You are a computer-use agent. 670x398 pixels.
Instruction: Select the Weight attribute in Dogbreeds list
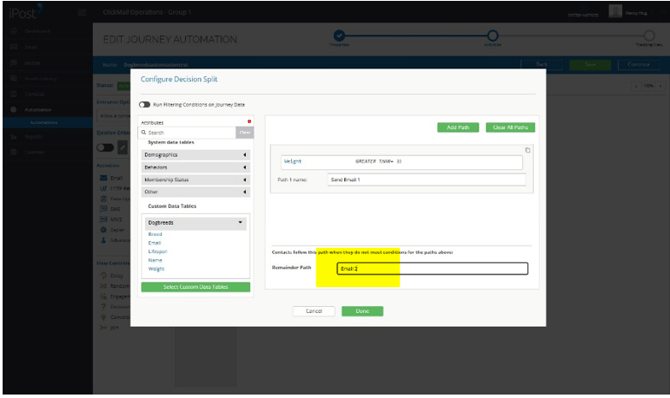[156, 269]
